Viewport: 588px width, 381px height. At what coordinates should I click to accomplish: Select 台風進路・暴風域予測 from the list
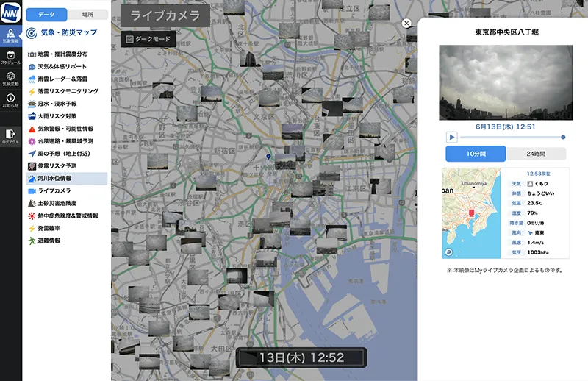coord(65,140)
